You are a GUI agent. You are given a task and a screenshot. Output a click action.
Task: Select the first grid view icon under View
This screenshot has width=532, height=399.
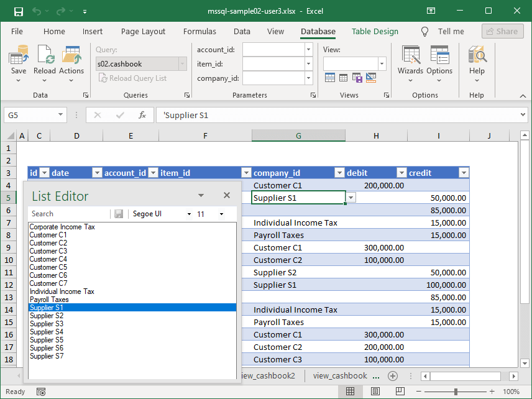click(329, 77)
